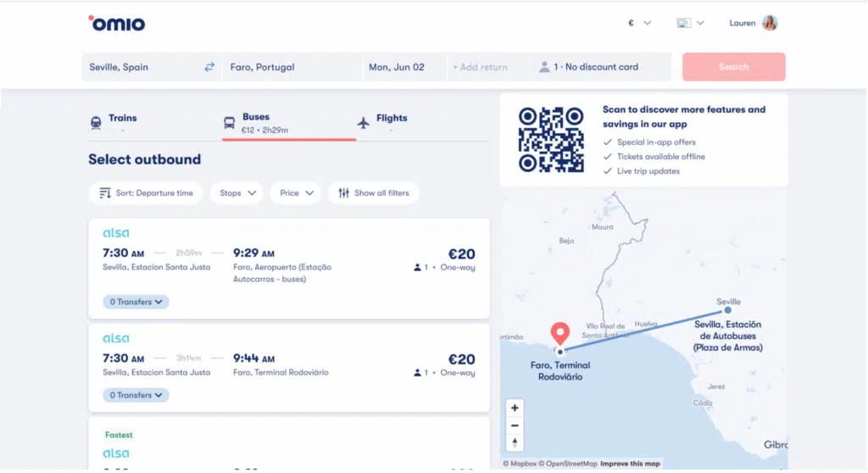
Task: Click the Improve this map link
Action: (630, 464)
